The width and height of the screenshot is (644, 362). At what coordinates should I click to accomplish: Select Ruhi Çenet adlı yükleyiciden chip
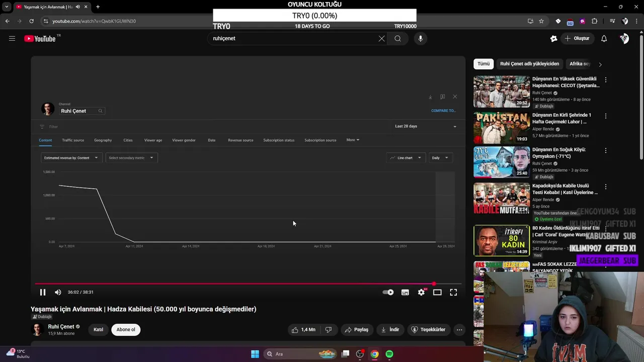tap(529, 64)
